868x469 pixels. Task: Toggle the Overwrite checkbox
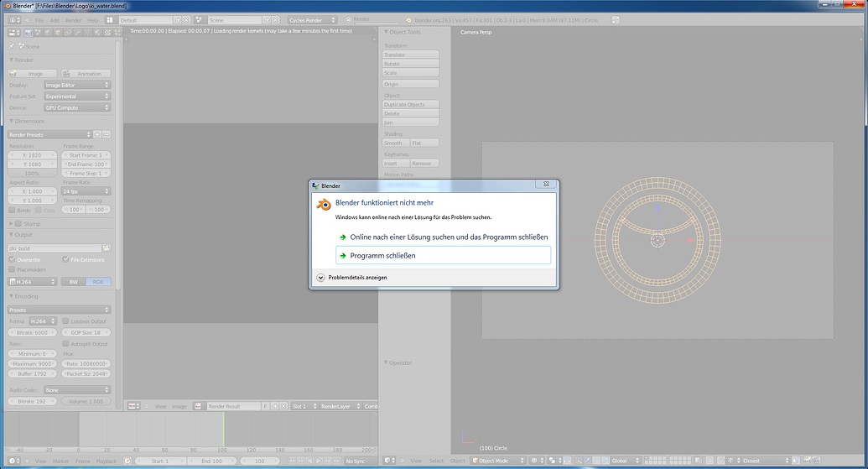pos(12,259)
